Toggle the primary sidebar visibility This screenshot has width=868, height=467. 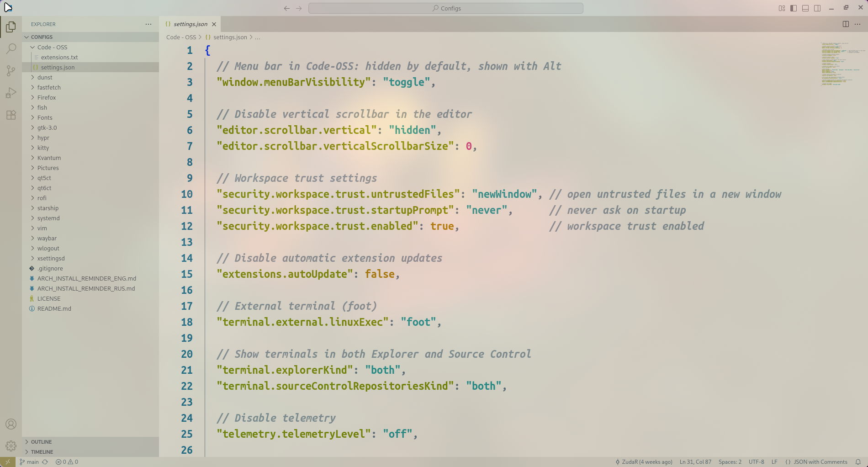[793, 8]
